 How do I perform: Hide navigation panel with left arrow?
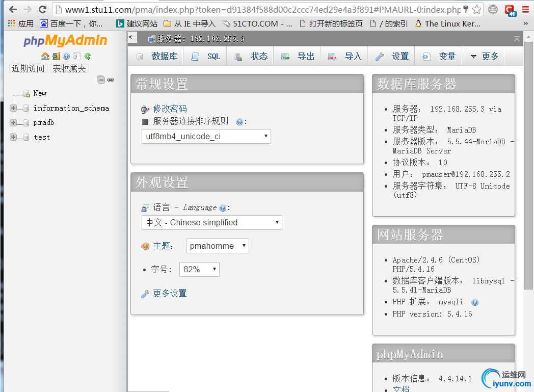point(132,37)
